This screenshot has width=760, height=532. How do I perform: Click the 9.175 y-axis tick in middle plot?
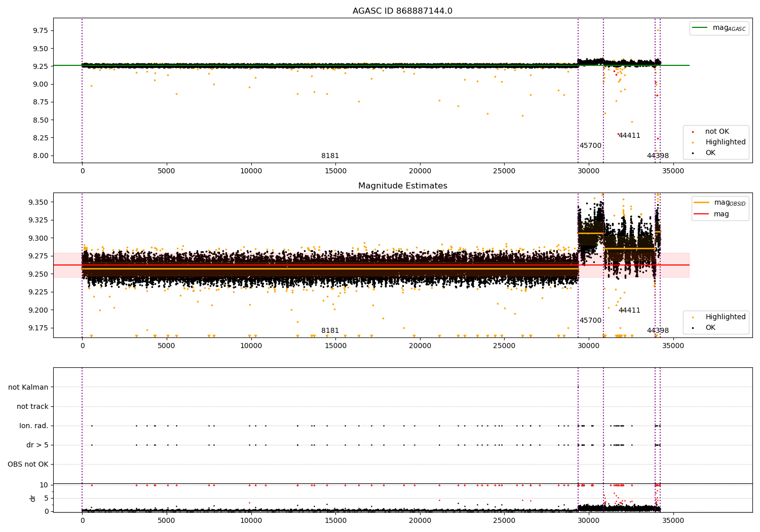[x=39, y=328]
